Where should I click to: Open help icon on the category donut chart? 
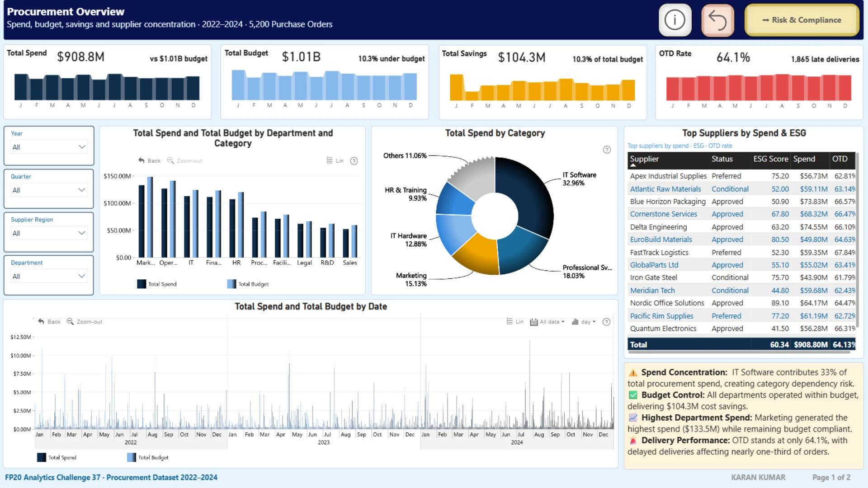607,150
